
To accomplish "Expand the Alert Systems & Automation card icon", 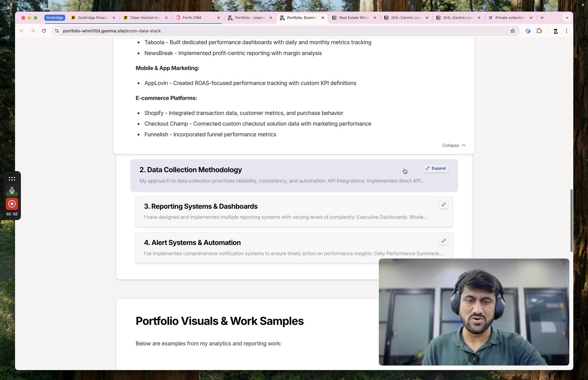I will point(444,241).
